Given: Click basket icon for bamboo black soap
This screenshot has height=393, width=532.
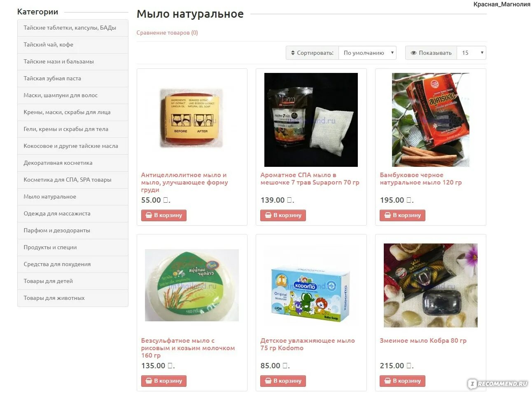Looking at the screenshot, I should 387,215.
